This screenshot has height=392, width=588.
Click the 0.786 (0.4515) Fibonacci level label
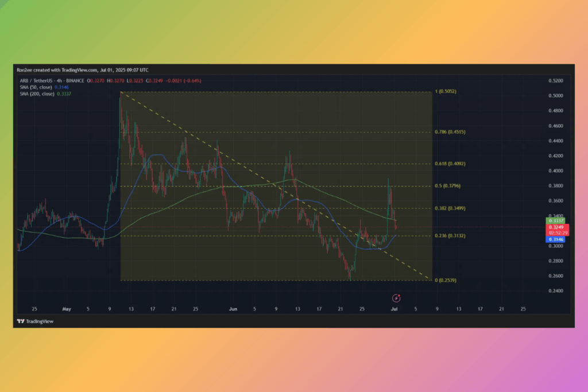(x=449, y=132)
